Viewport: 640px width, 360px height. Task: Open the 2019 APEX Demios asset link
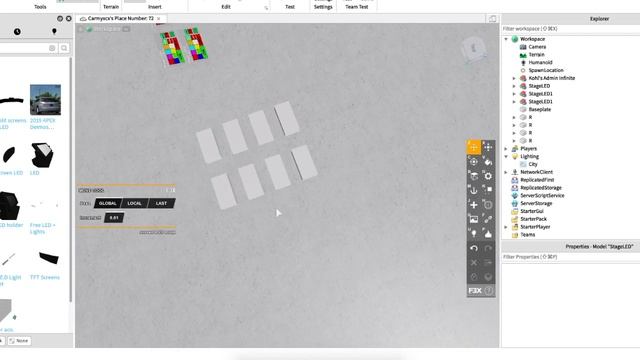[x=42, y=124]
